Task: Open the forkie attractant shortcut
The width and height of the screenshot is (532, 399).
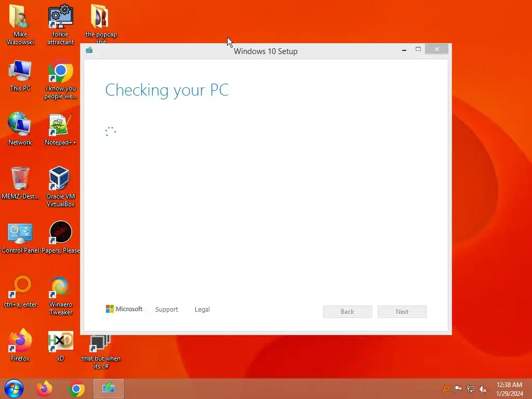Action: click(x=60, y=24)
